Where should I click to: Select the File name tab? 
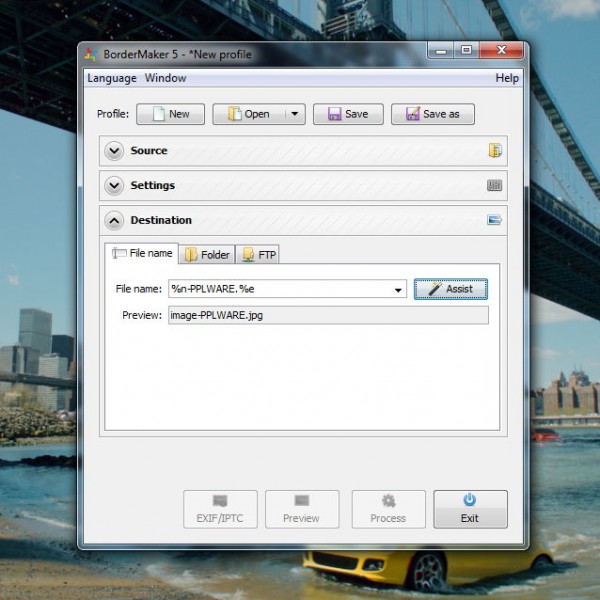(x=142, y=253)
